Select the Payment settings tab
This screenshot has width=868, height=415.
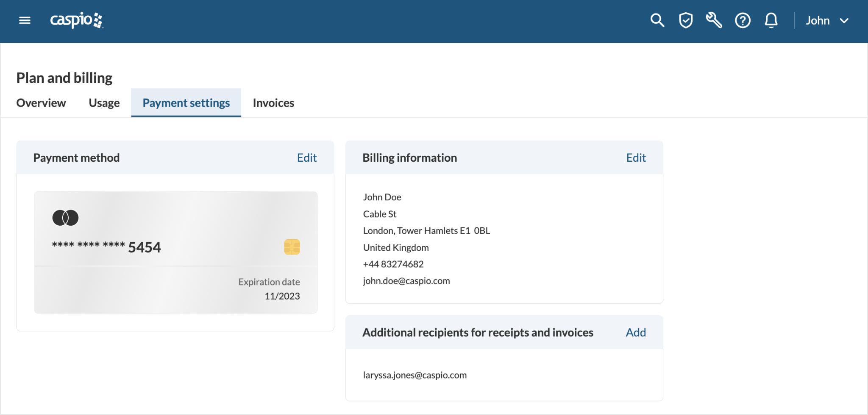(x=186, y=102)
